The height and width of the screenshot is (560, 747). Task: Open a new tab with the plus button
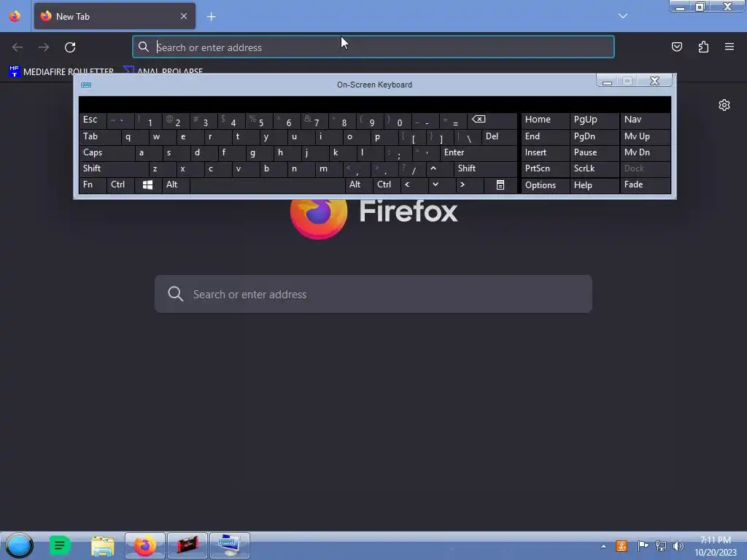[x=211, y=17]
